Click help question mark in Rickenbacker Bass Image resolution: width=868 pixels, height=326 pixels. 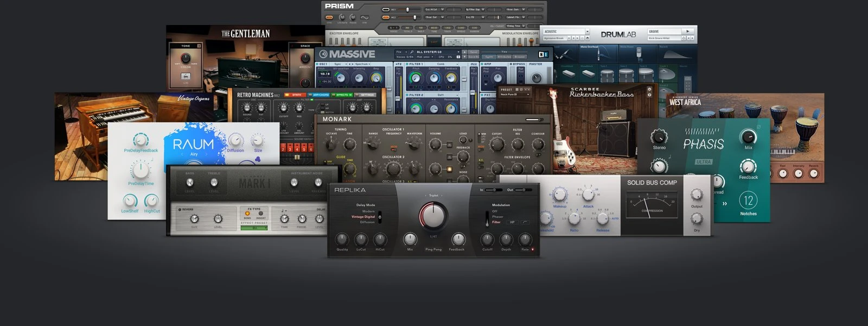[649, 95]
